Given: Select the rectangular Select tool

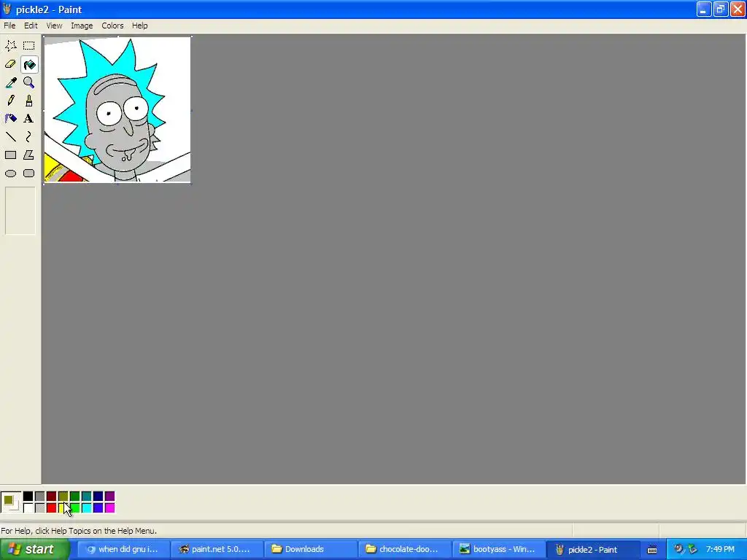Looking at the screenshot, I should click(28, 46).
